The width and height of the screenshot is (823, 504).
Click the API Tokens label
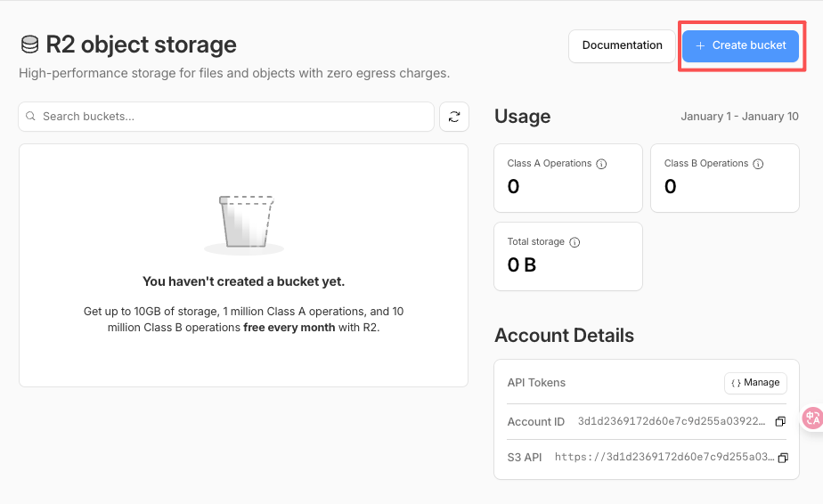tap(536, 383)
